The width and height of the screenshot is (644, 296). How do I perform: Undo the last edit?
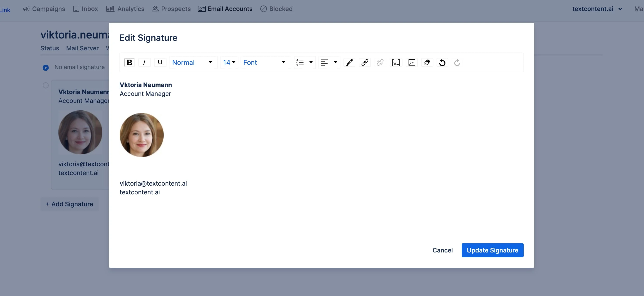tap(442, 62)
